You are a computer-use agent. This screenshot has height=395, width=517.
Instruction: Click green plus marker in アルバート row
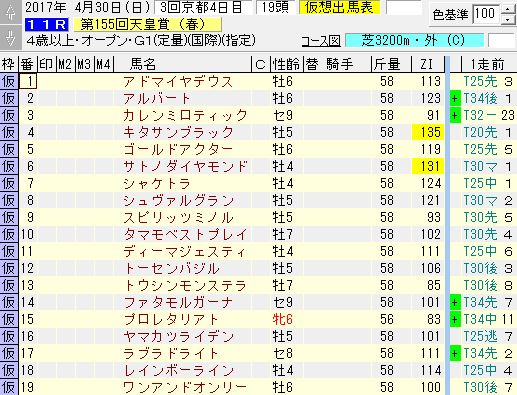[455, 99]
